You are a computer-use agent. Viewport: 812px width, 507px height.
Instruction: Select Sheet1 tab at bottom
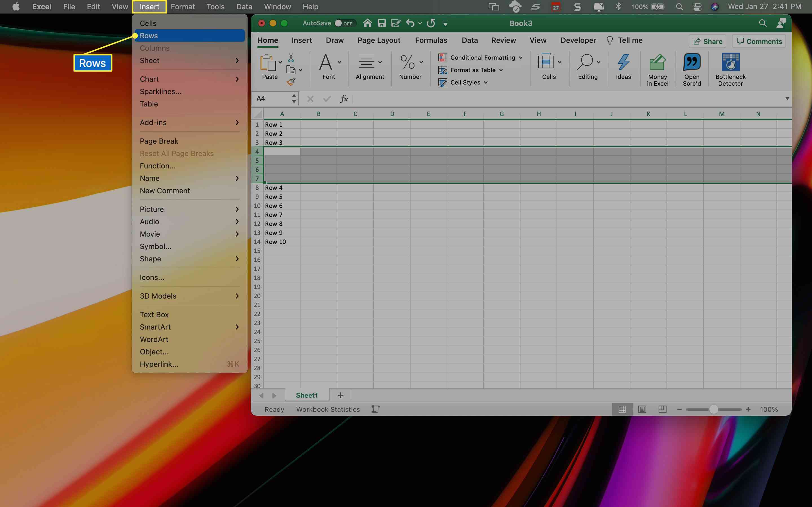point(306,395)
